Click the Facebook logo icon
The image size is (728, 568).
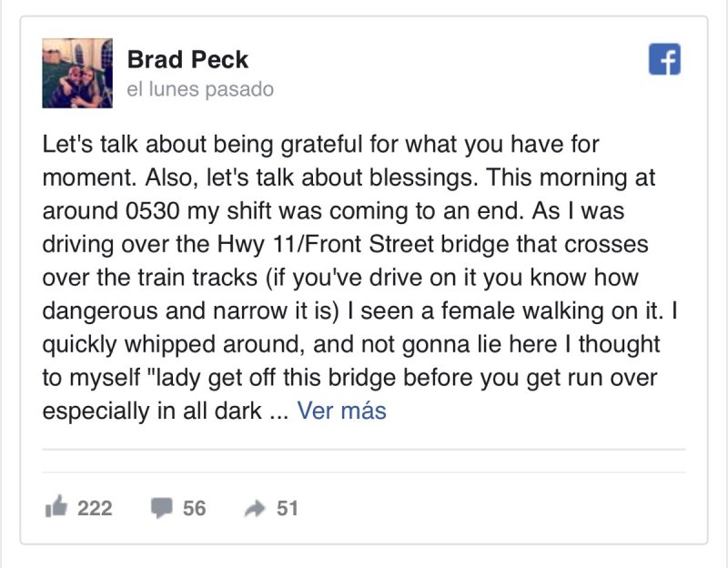tap(664, 59)
